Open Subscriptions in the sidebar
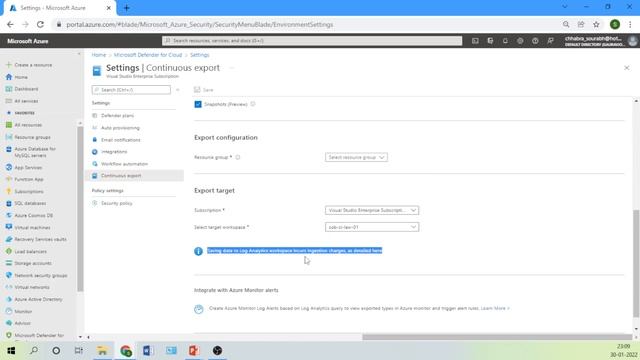The height and width of the screenshot is (360, 640). 29,191
